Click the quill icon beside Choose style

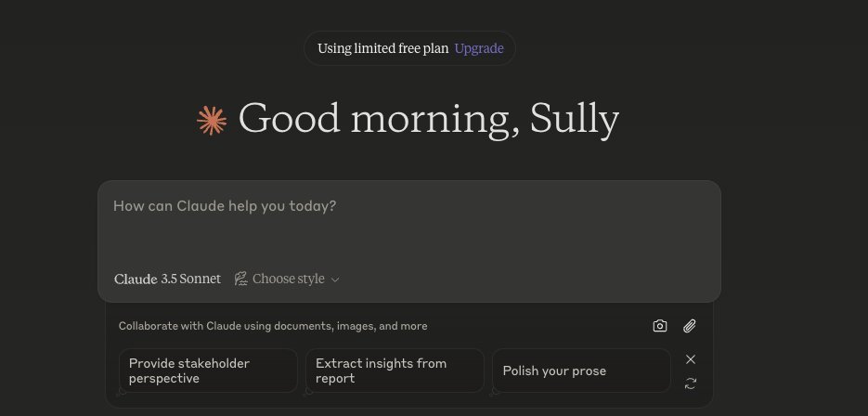pos(241,279)
